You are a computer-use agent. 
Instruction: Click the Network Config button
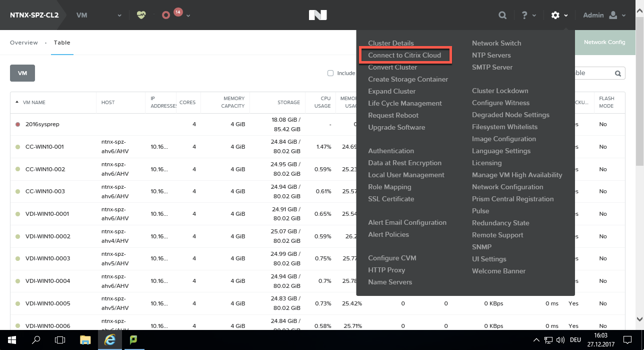(x=605, y=43)
